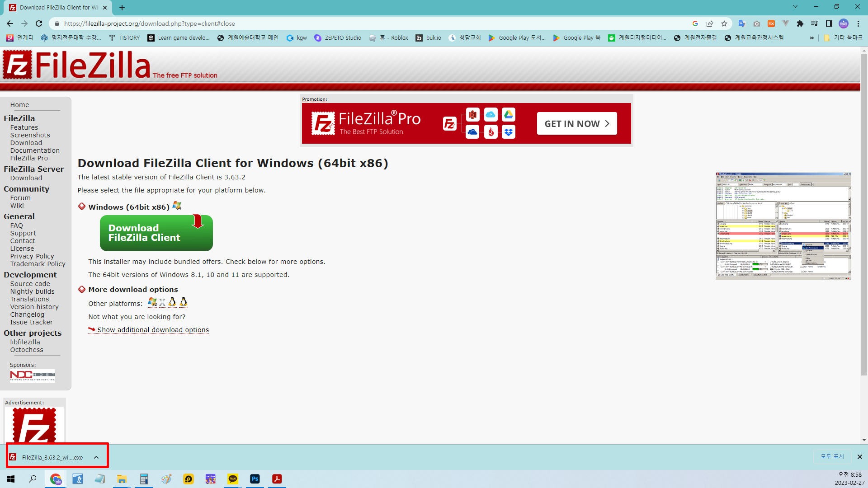
Task: Open the KakaoTalk taskbar icon
Action: pos(233,479)
